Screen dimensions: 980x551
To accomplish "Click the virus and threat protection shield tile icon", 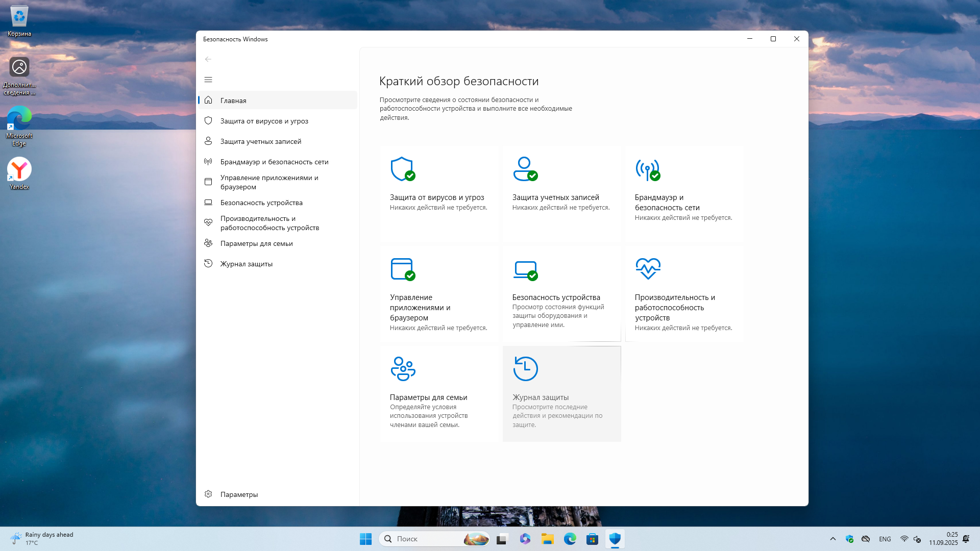I will 402,169.
